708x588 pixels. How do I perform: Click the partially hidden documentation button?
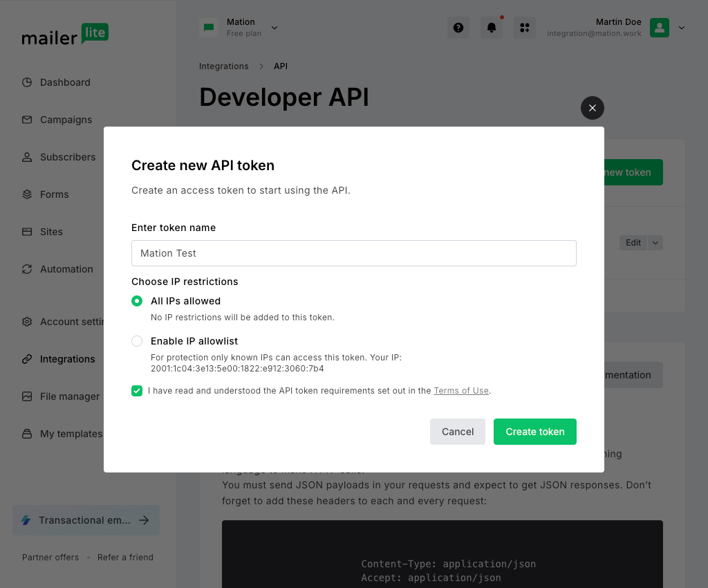tap(633, 375)
